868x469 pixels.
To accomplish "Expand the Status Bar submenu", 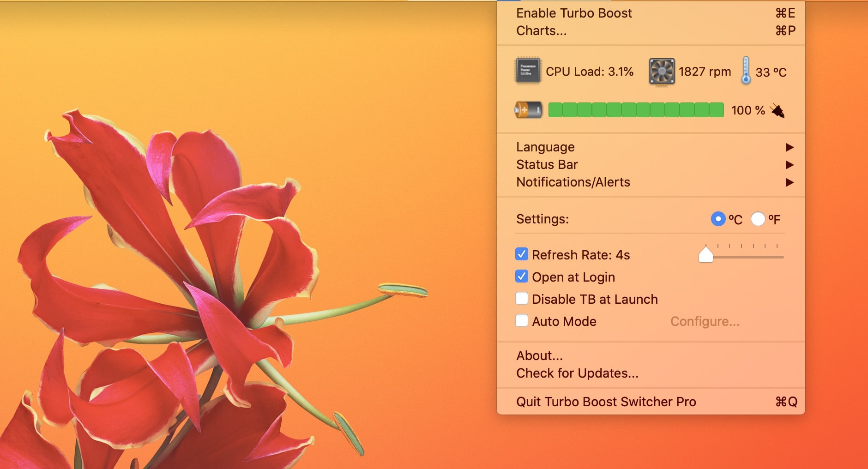I will coord(547,164).
